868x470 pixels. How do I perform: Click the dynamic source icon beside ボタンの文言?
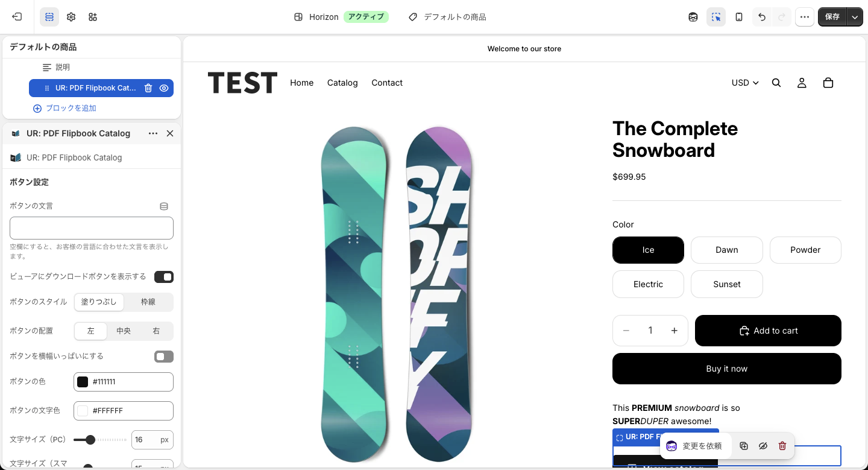pos(164,206)
